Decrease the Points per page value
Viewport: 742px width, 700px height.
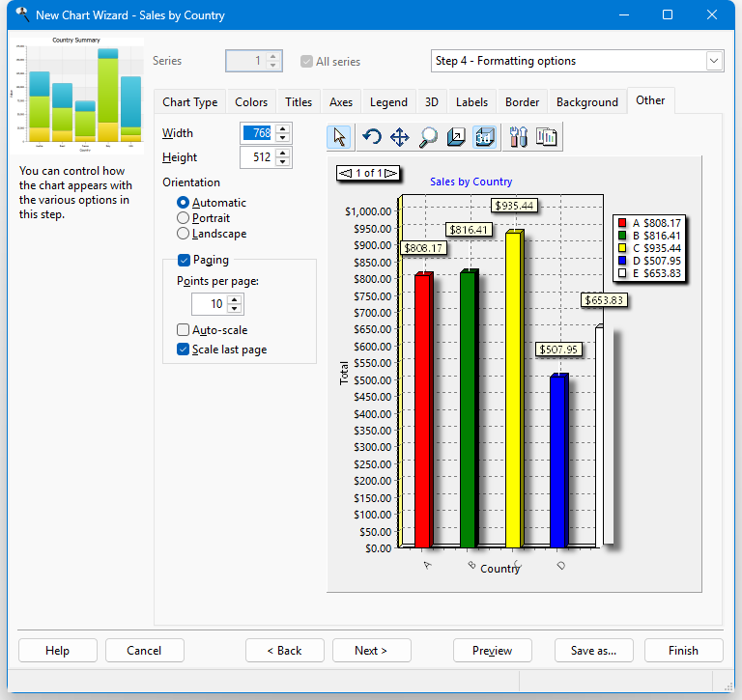click(x=234, y=309)
